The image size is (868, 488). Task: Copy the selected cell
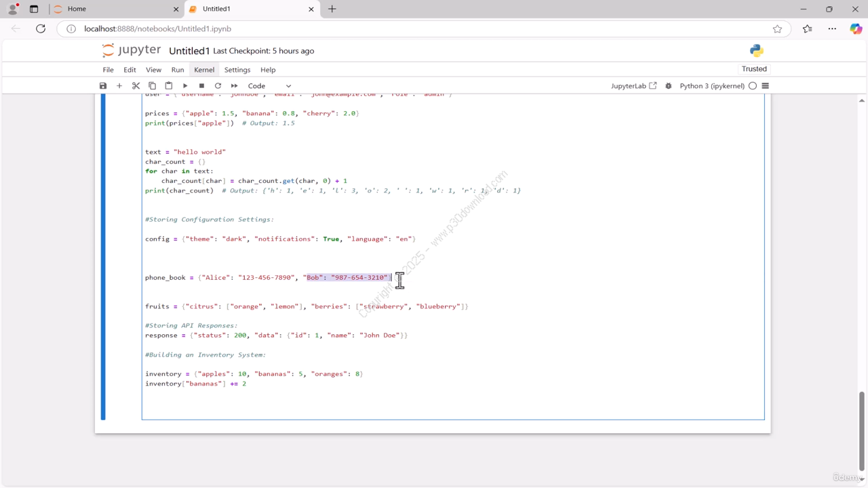click(x=152, y=86)
